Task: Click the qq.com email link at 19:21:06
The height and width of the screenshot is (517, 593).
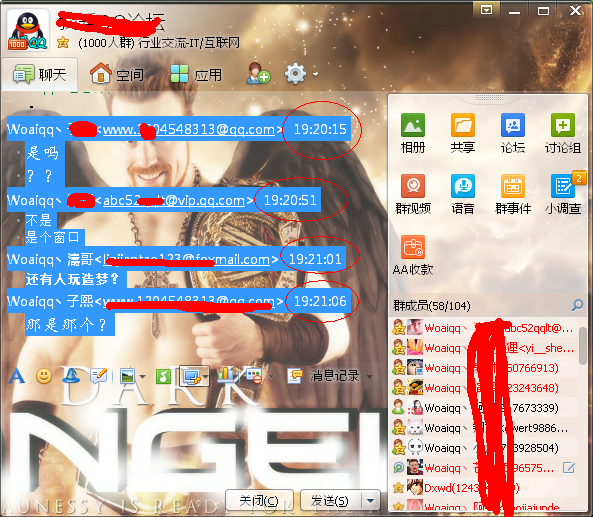Action: 189,301
